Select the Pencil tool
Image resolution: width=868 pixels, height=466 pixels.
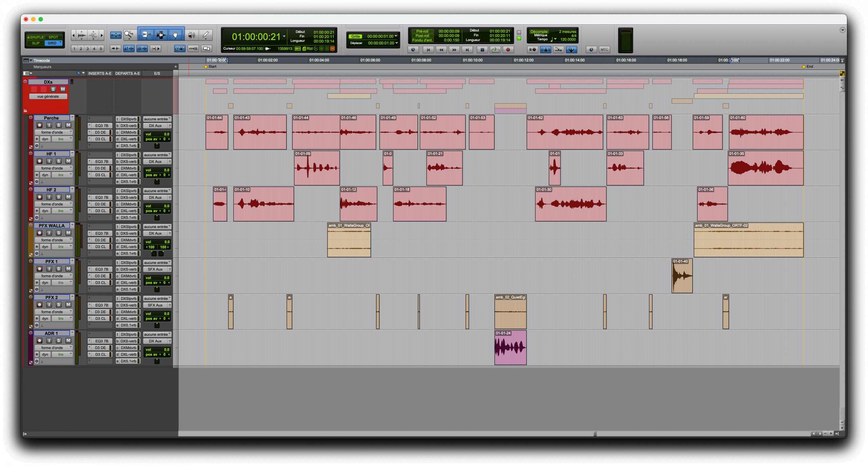coord(205,35)
